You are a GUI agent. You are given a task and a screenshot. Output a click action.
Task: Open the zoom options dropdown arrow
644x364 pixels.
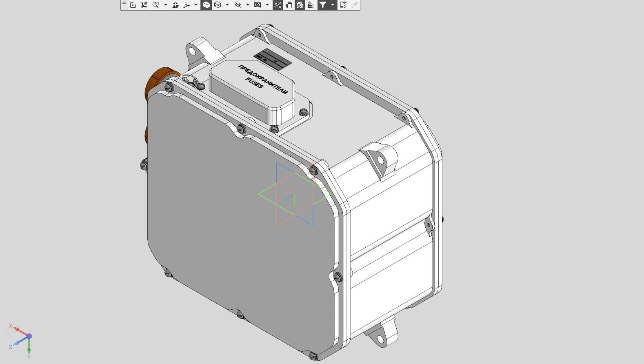tap(165, 5)
